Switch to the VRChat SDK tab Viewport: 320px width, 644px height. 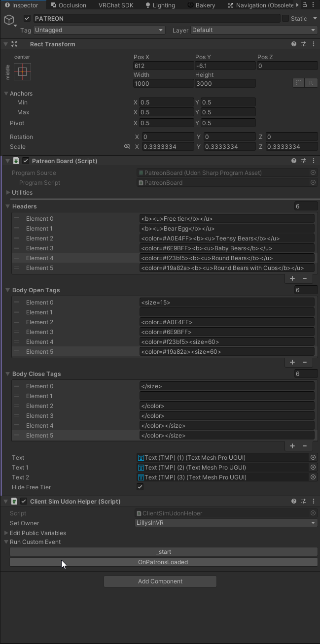coord(116,5)
